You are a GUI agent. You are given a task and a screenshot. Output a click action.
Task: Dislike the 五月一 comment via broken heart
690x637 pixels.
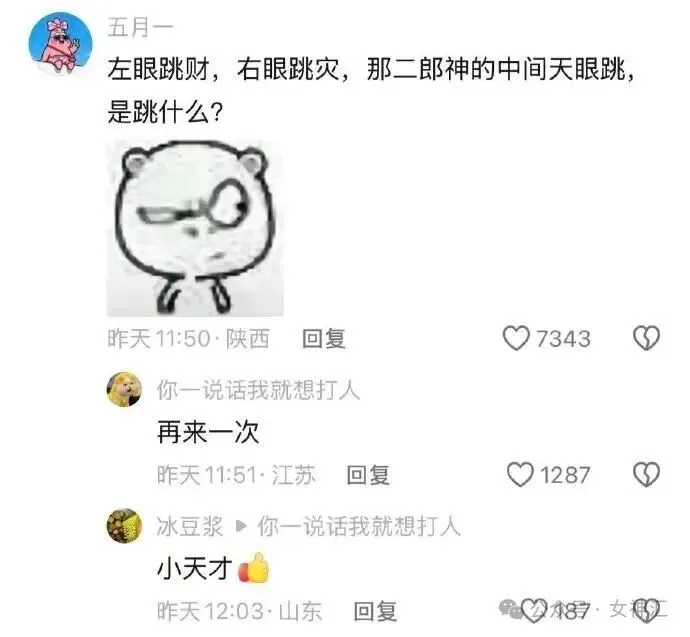pos(646,338)
